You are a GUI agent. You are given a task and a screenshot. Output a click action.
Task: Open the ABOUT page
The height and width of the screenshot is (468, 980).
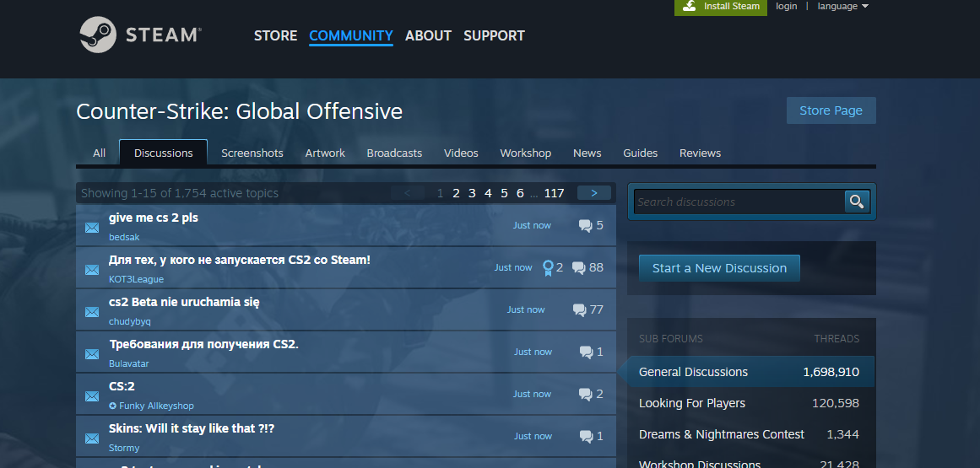[428, 35]
